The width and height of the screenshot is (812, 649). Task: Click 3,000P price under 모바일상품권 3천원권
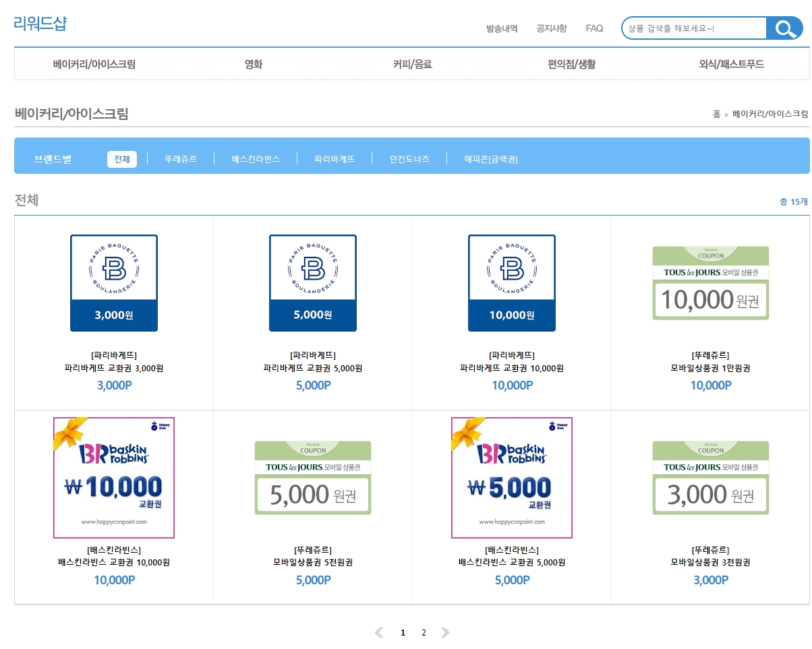[711, 580]
